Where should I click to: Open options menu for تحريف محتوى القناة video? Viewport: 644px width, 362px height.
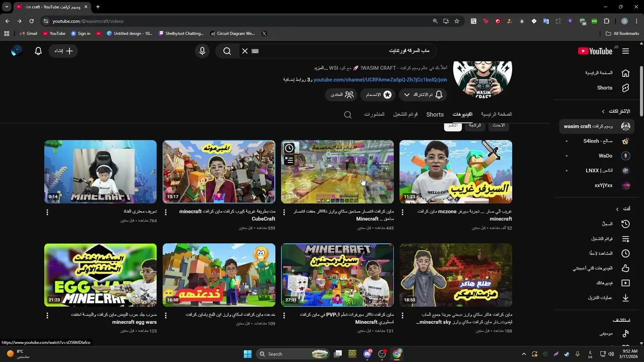click(x=47, y=212)
